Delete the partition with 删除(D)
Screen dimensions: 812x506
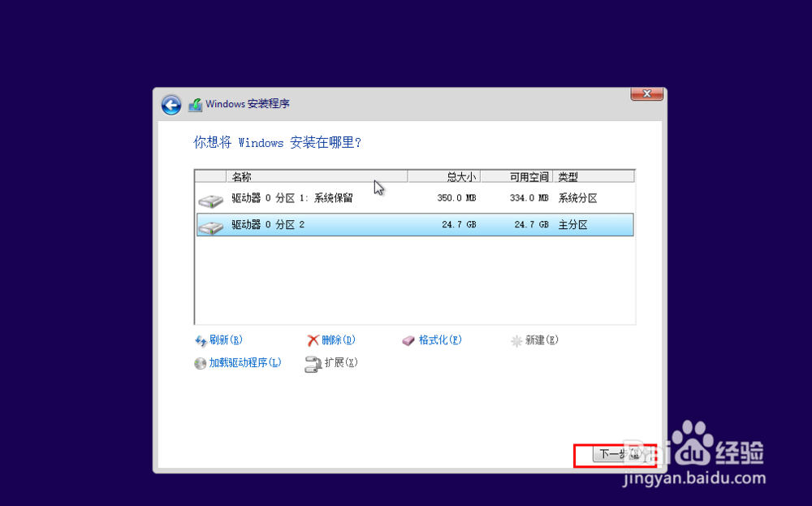338,340
